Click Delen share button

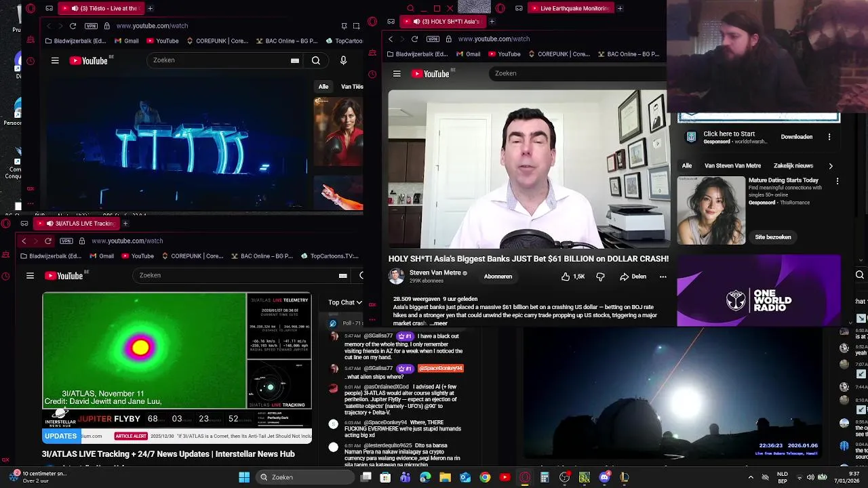pyautogui.click(x=633, y=277)
